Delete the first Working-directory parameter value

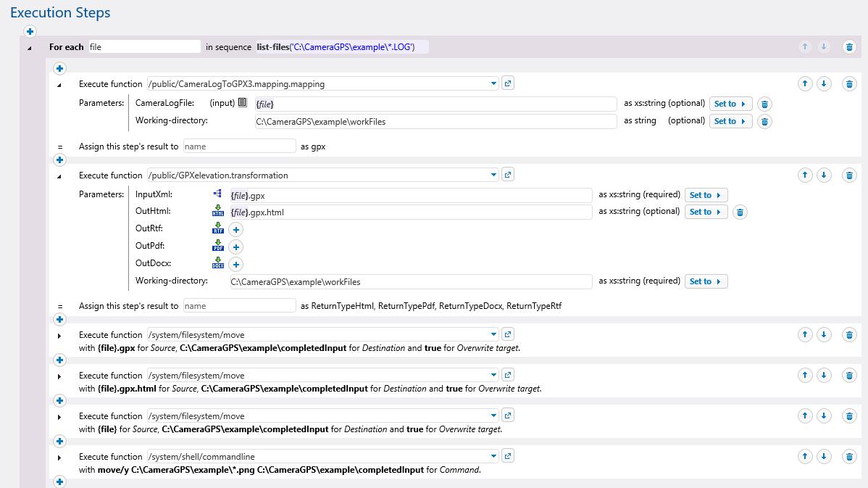pos(764,121)
